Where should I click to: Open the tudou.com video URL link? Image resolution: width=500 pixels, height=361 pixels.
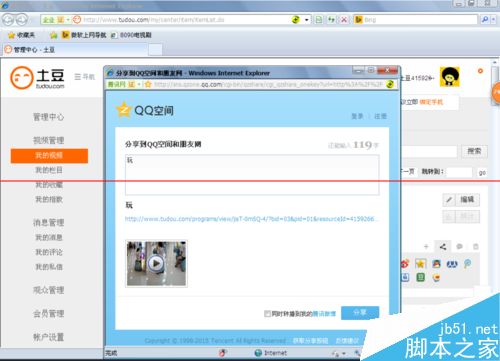pos(252,219)
